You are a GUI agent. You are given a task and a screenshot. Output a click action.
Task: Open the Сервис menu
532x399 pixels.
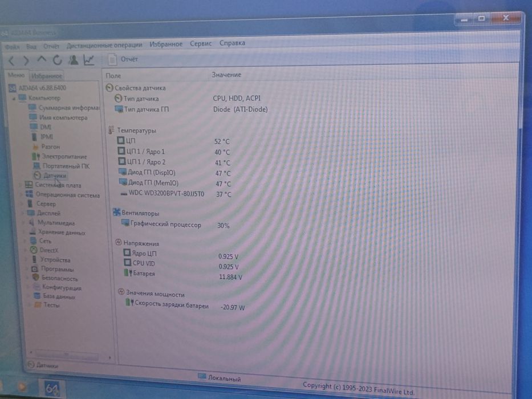pyautogui.click(x=201, y=43)
